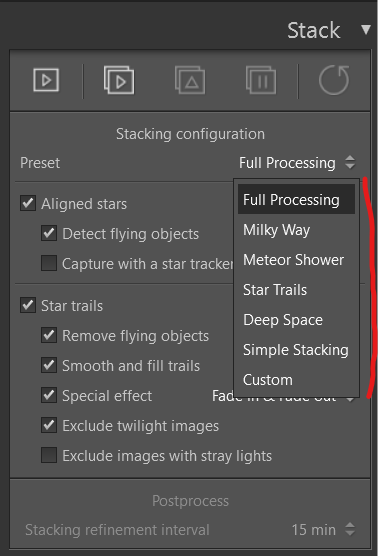Enable Capture with a star tracker
This screenshot has height=556, width=378.
[x=49, y=263]
